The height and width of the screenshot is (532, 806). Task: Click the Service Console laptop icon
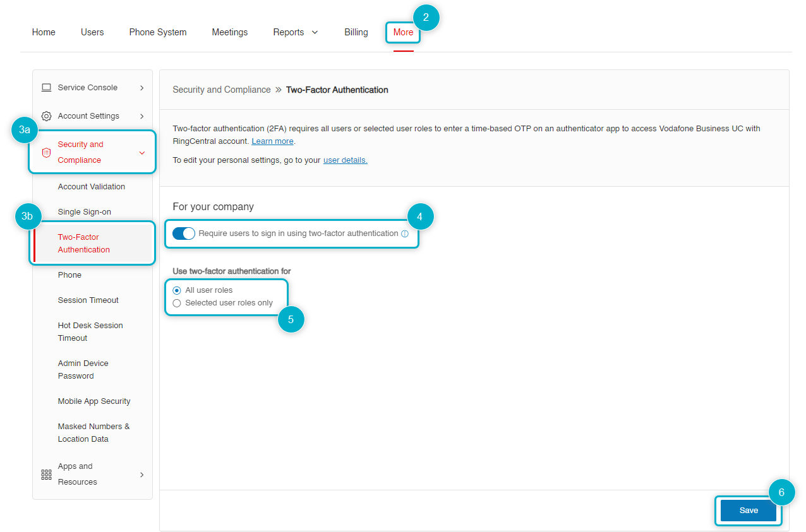tap(46, 88)
